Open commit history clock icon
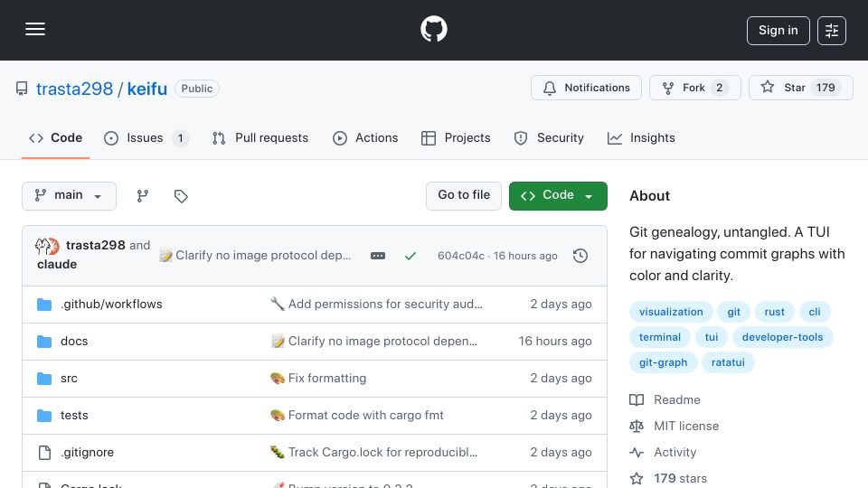The width and height of the screenshot is (868, 488). click(580, 256)
